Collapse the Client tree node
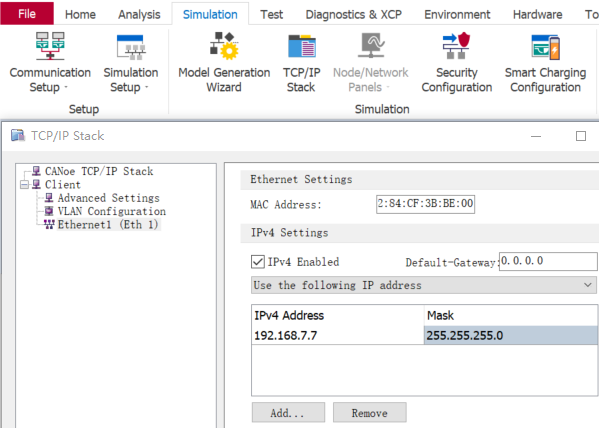Viewport: 599px width, 428px height. (24, 185)
